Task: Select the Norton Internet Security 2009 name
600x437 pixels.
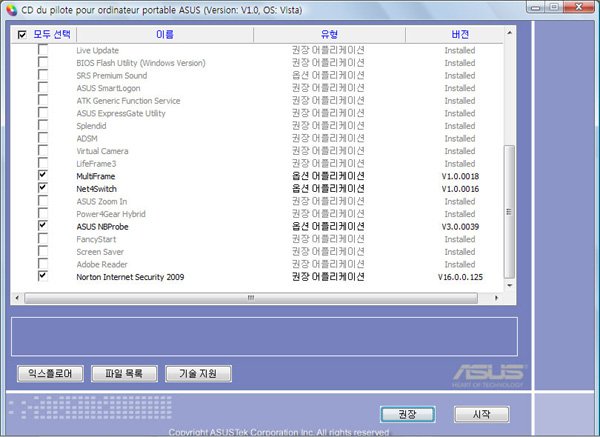Action: click(130, 277)
